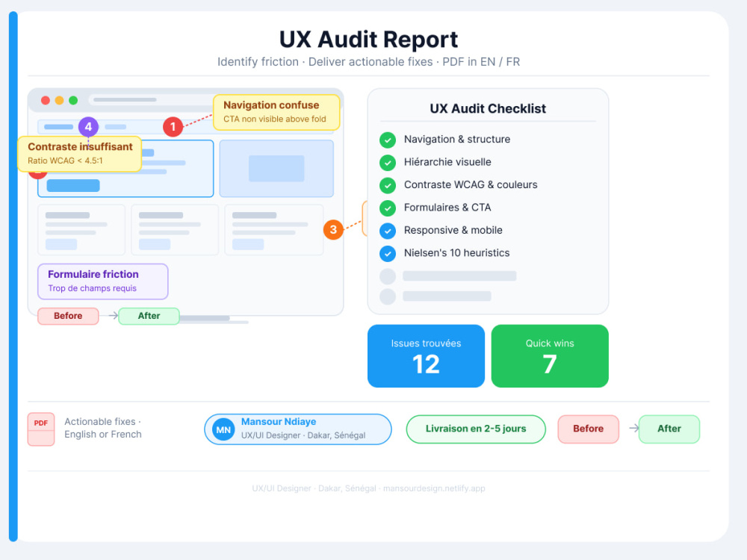747x560 pixels.
Task: Click the mockup hero image placeholder
Action: coord(276,169)
